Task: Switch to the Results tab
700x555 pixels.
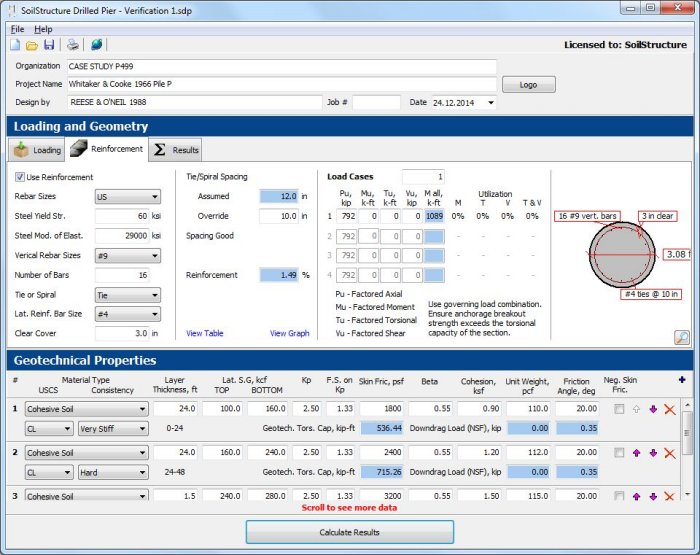Action: (176, 150)
